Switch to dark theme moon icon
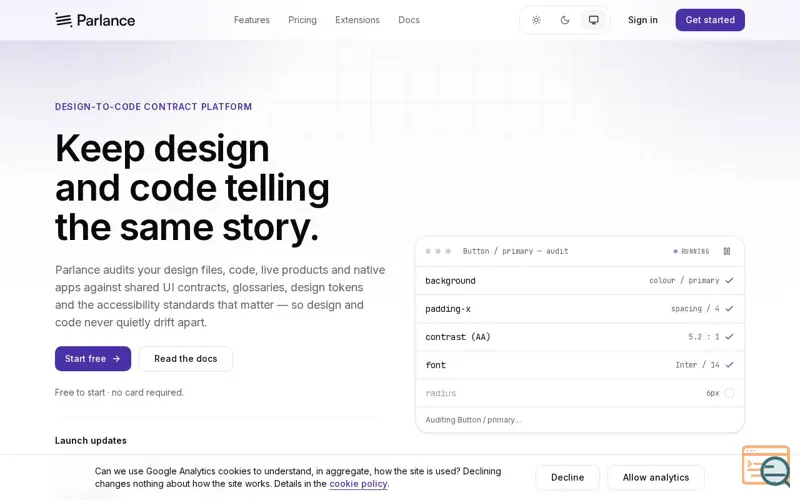 coord(565,20)
